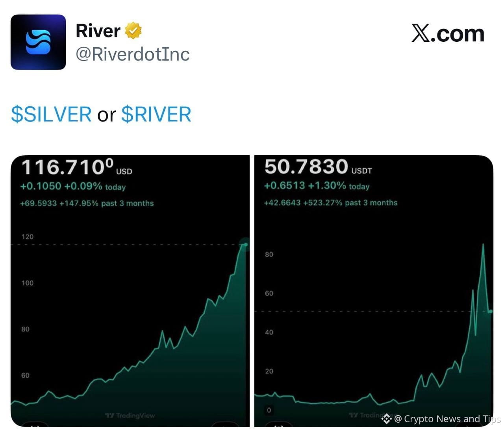504x429 pixels.
Task: Select the River chart's current price dot
Action: 491,311
